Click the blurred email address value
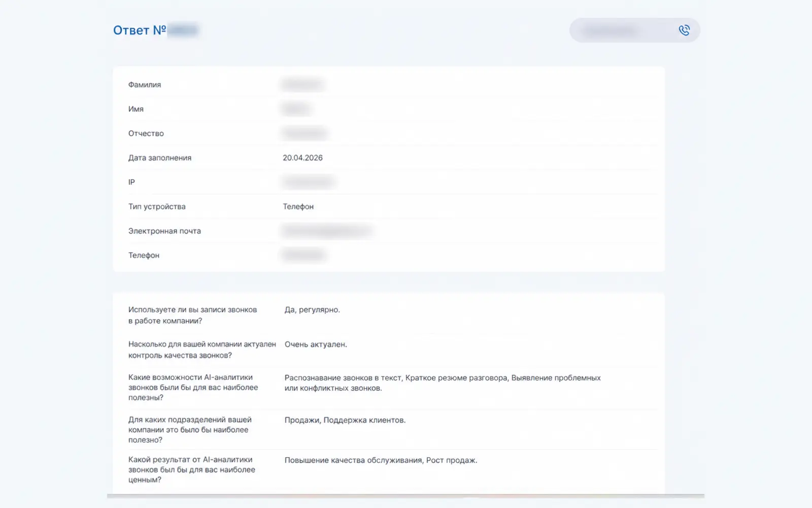 pos(326,231)
